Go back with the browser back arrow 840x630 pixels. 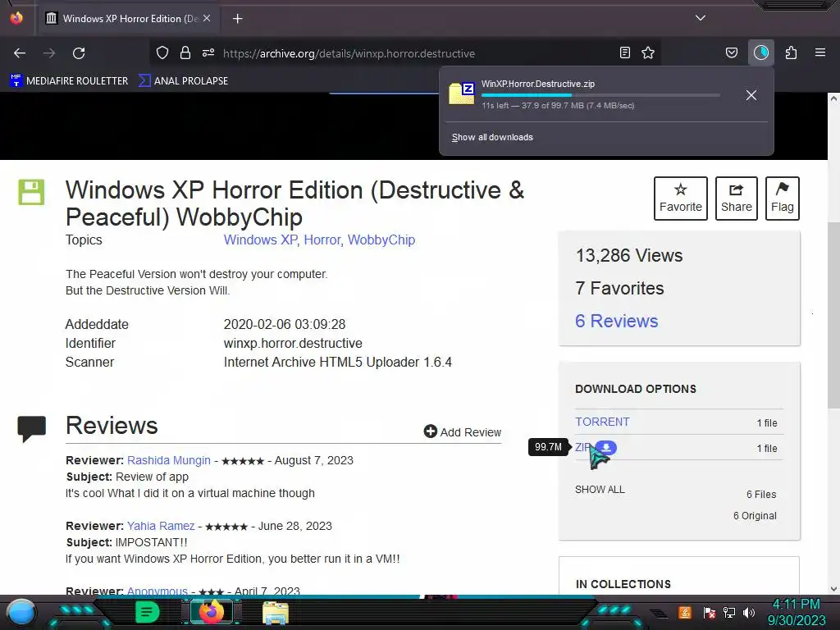20,53
